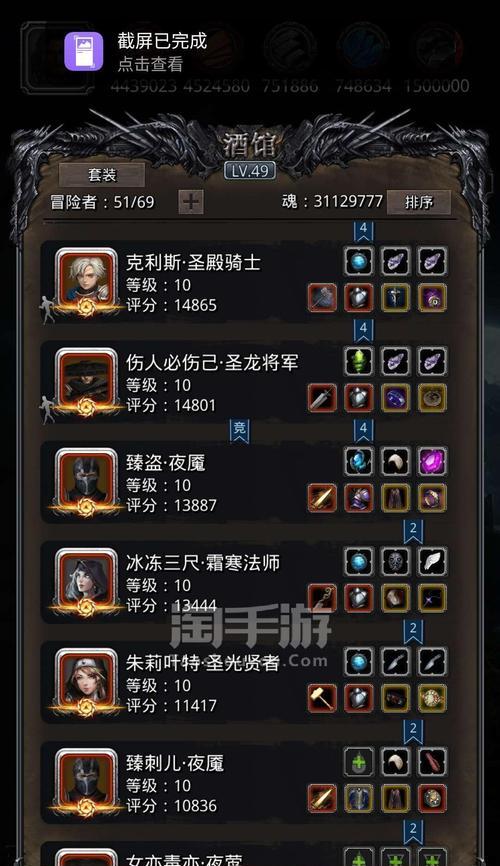Viewport: 500px width, 866px height.
Task: Tap the purple ring icon of 克利斯
Action: pos(432,298)
